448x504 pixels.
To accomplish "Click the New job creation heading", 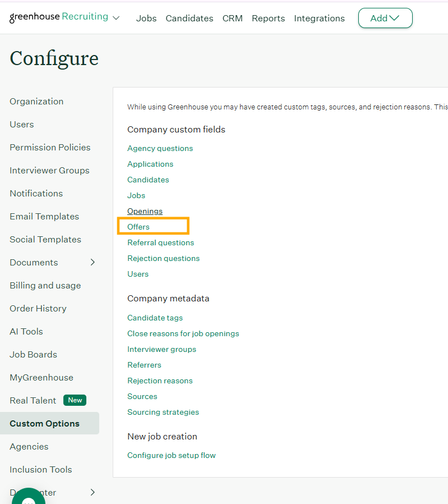I will (162, 437).
